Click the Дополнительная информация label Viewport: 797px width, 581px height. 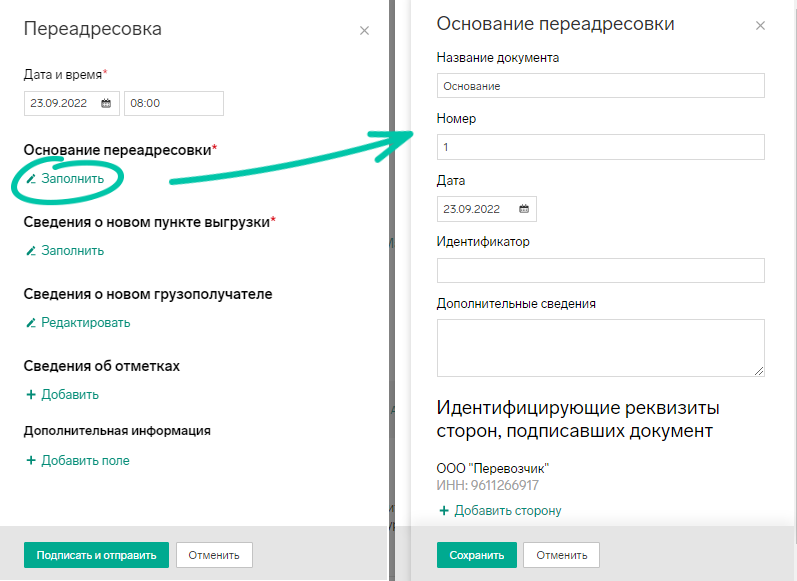(x=117, y=431)
